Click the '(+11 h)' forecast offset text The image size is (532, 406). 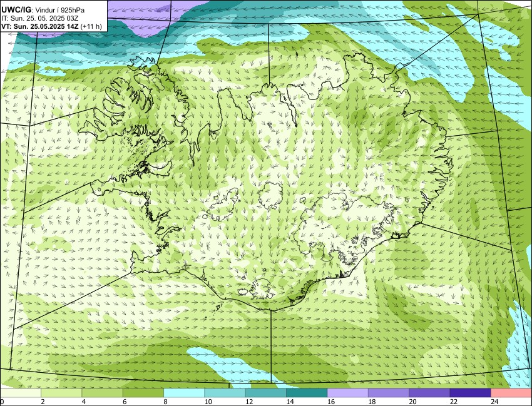[91, 26]
